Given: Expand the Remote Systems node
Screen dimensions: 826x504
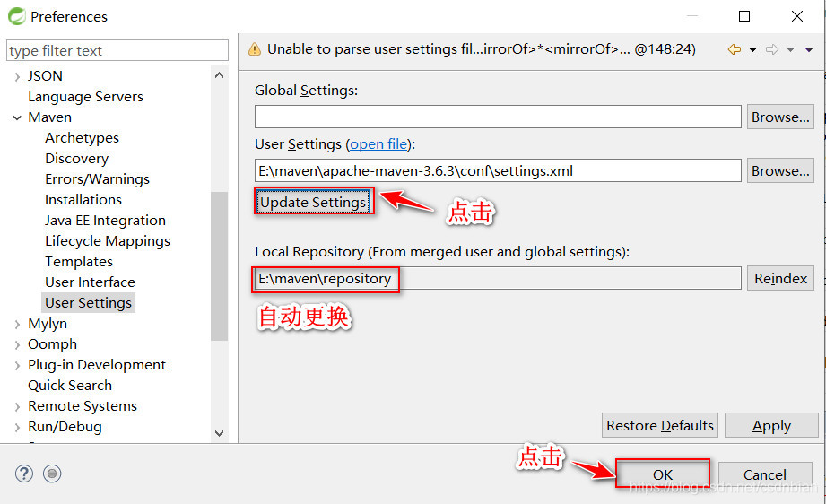Looking at the screenshot, I should click(x=17, y=406).
